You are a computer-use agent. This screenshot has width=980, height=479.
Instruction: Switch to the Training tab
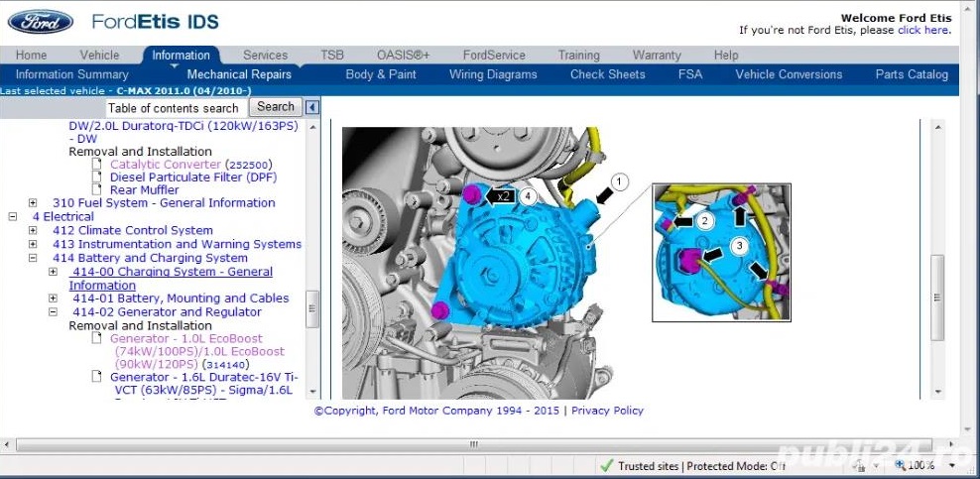tap(578, 55)
